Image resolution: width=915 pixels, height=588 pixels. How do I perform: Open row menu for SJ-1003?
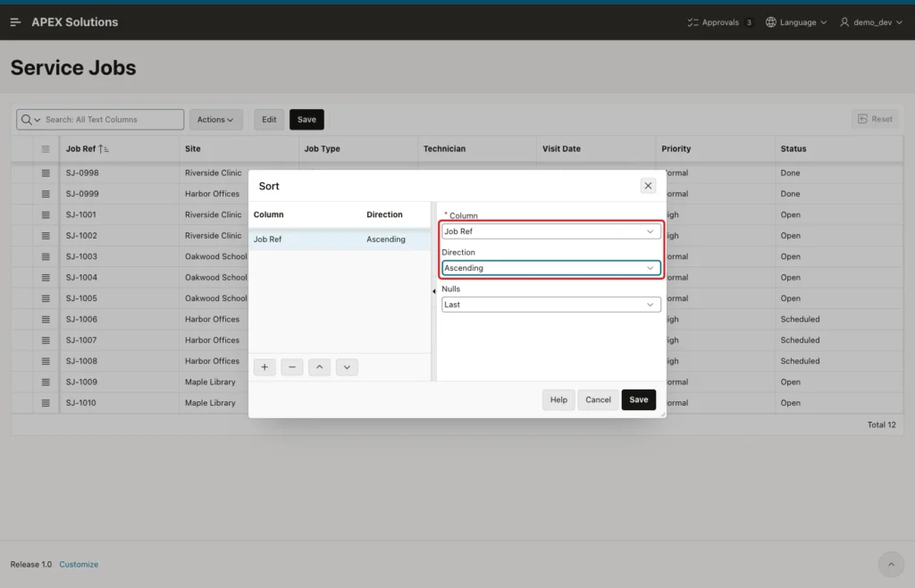point(46,256)
